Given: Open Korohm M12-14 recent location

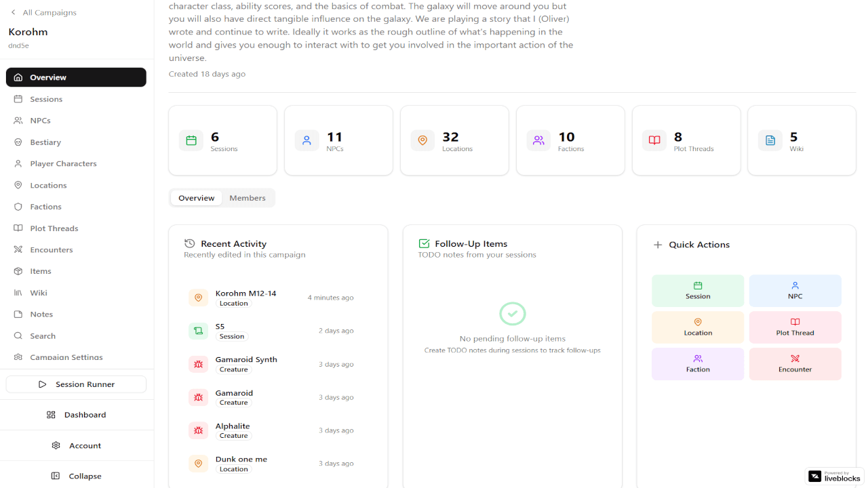Looking at the screenshot, I should [x=245, y=293].
